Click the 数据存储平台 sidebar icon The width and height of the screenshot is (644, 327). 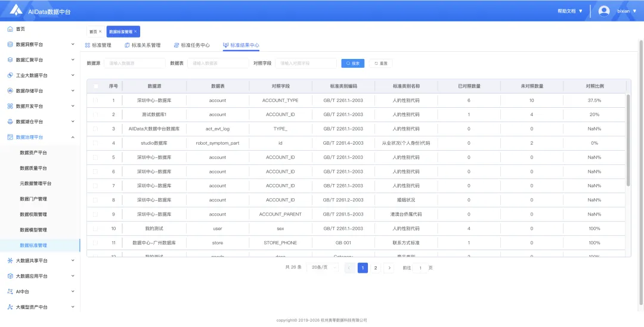click(10, 91)
